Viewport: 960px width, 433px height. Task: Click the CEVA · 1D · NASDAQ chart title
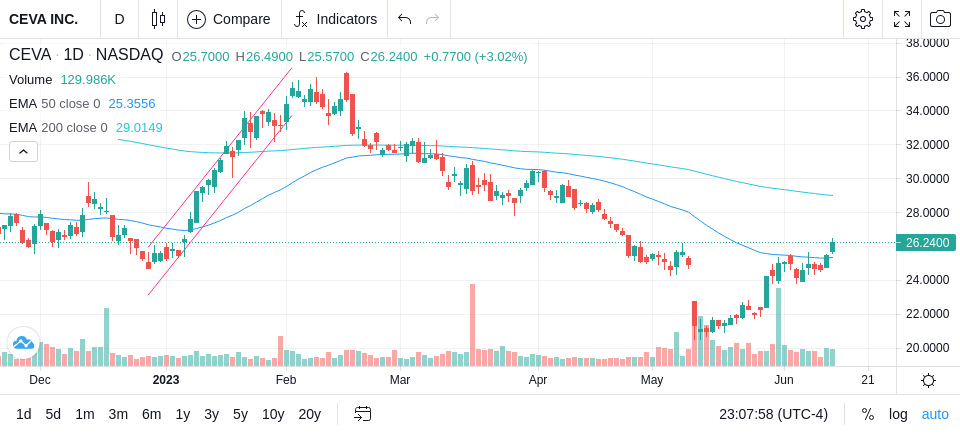86,55
